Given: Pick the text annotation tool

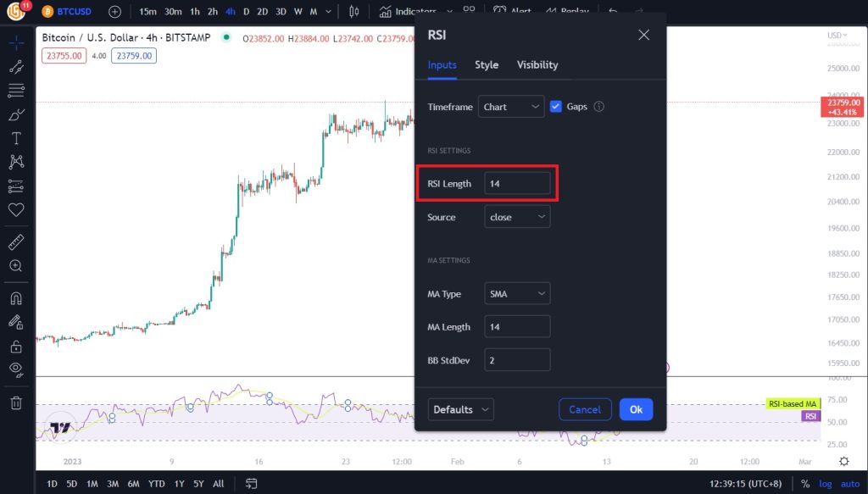Looking at the screenshot, I should pyautogui.click(x=16, y=138).
